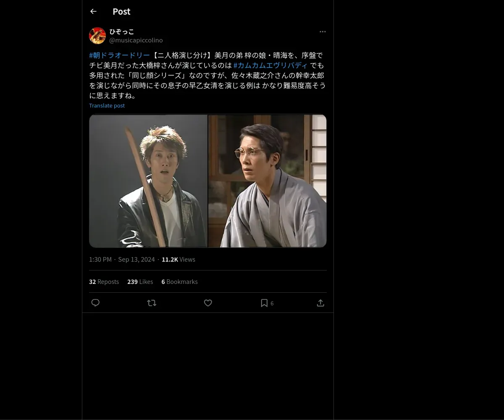Go back using the arrow icon

pyautogui.click(x=93, y=11)
